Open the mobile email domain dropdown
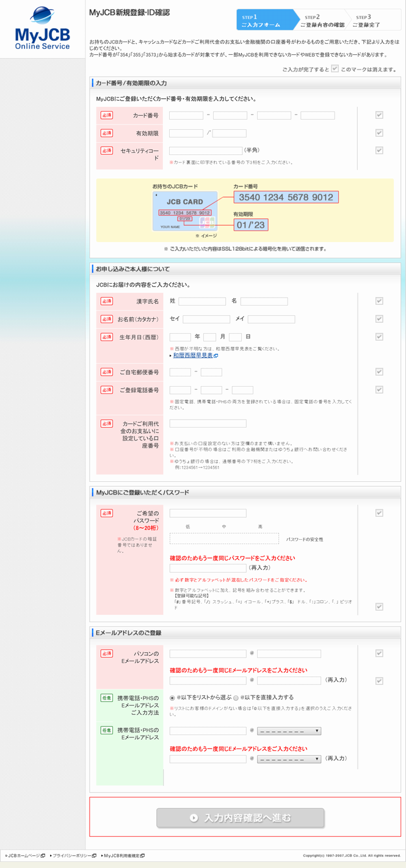Image resolution: width=406 pixels, height=868 pixels. click(289, 731)
